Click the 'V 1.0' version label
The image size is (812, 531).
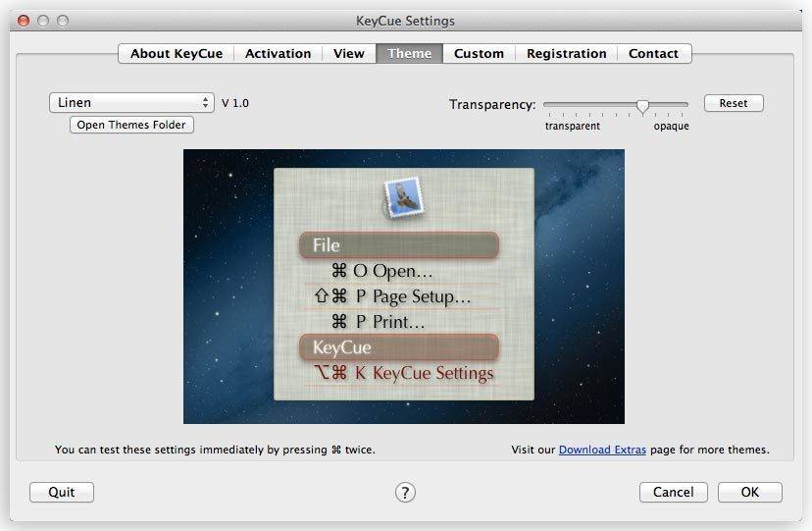(x=235, y=103)
